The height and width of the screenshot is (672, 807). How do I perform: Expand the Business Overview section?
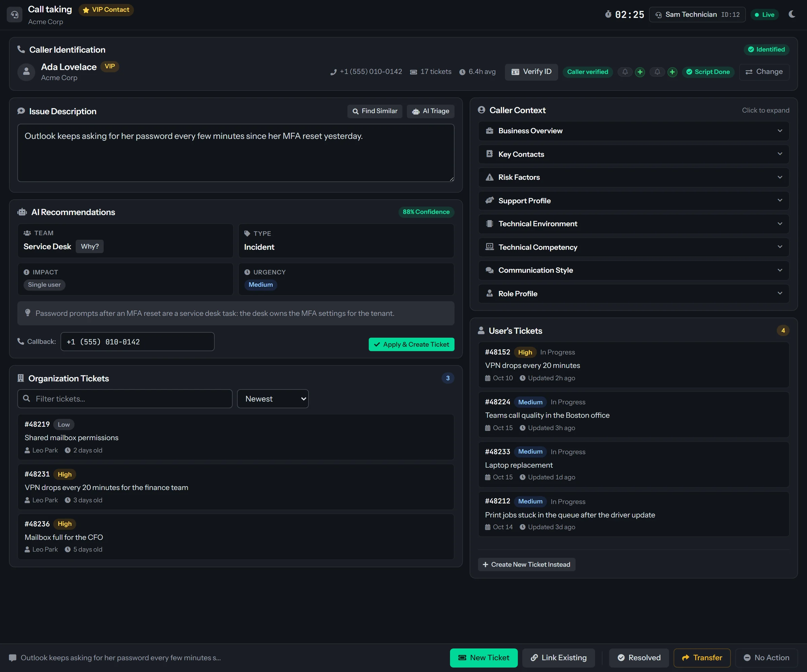[633, 131]
